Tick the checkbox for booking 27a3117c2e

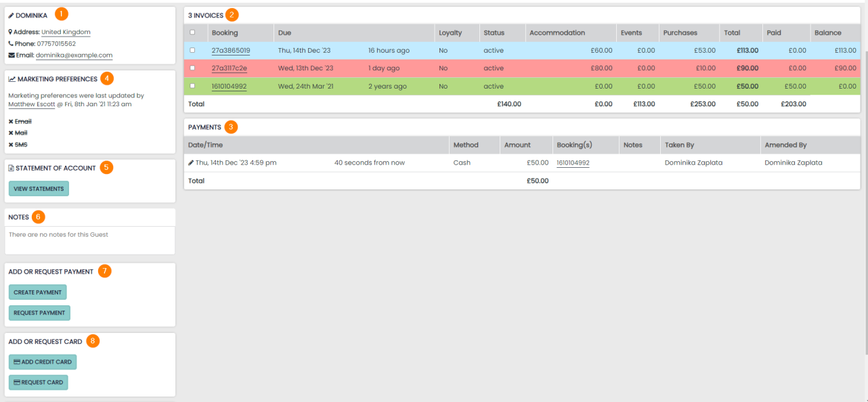tap(193, 68)
